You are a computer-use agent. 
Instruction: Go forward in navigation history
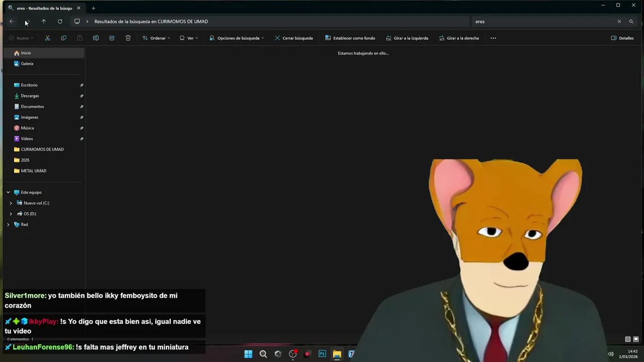point(28,22)
